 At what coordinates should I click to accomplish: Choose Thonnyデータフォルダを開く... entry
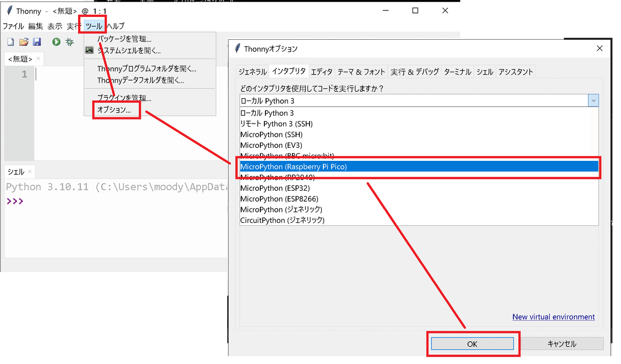click(x=150, y=80)
